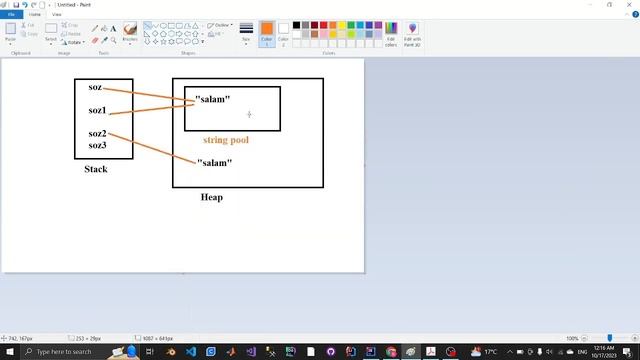The width and height of the screenshot is (640, 360).
Task: Select the Fill with color bucket tool
Action: pyautogui.click(x=104, y=29)
